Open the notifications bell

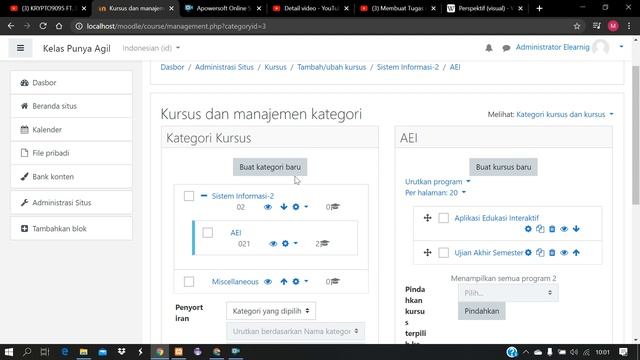489,48
